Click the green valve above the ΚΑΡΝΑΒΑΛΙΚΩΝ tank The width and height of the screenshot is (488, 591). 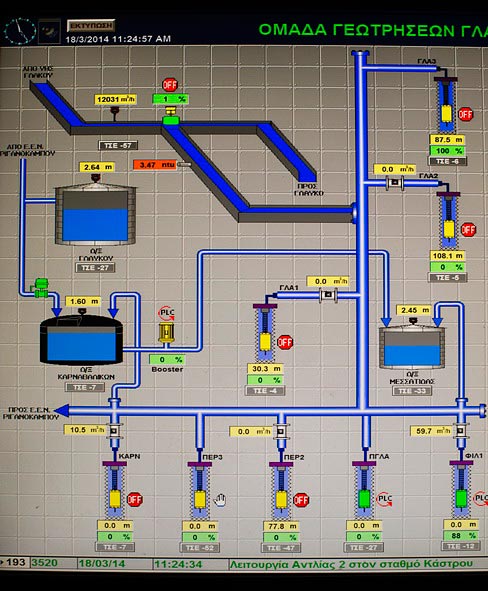(x=41, y=288)
